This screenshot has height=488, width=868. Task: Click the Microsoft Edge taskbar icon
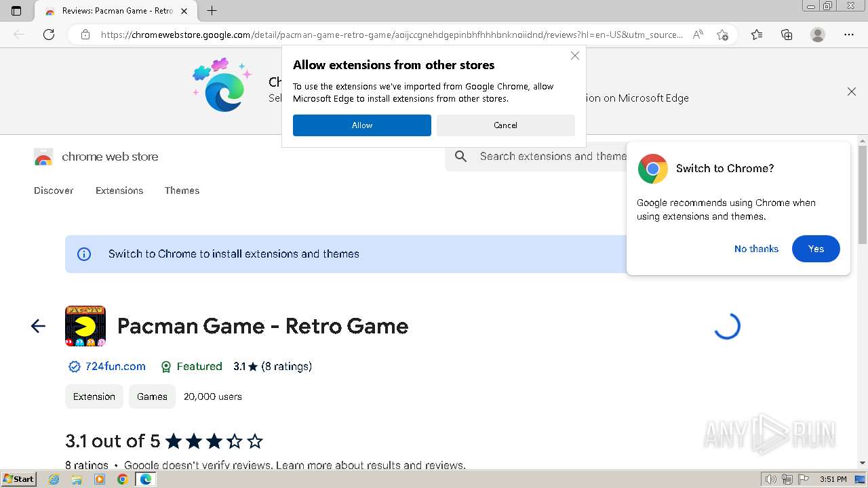[145, 479]
